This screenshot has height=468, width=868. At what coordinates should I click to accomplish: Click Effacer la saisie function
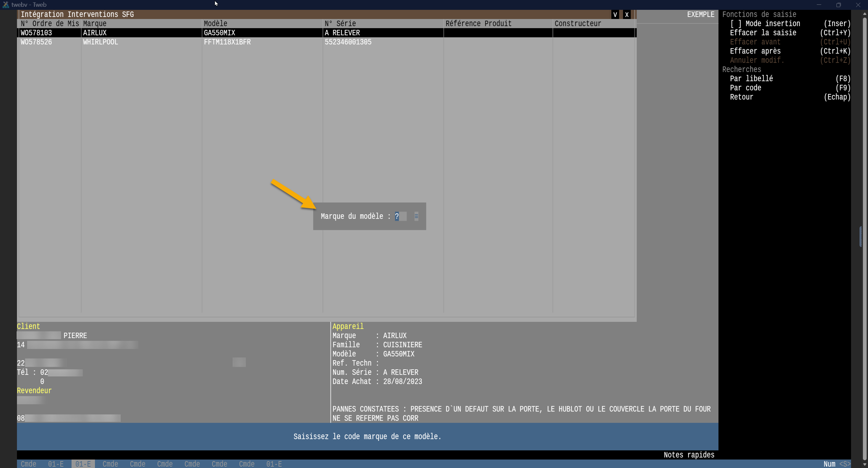pyautogui.click(x=763, y=33)
